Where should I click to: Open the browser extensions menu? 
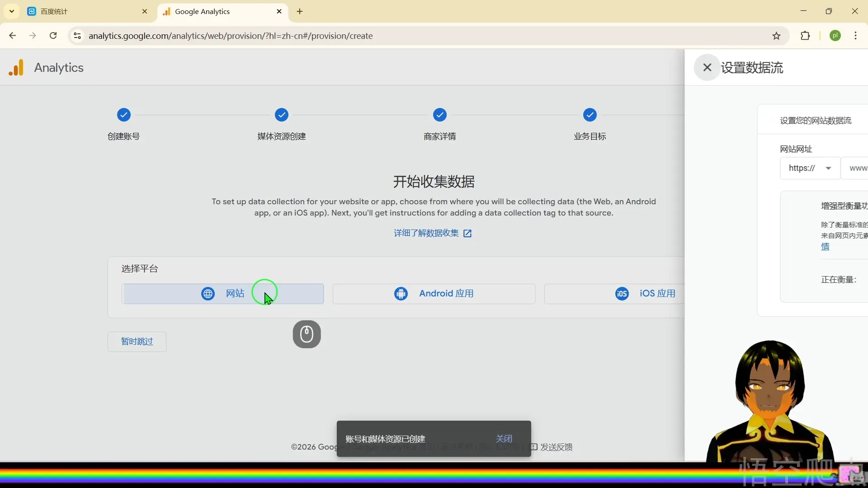pos(805,36)
